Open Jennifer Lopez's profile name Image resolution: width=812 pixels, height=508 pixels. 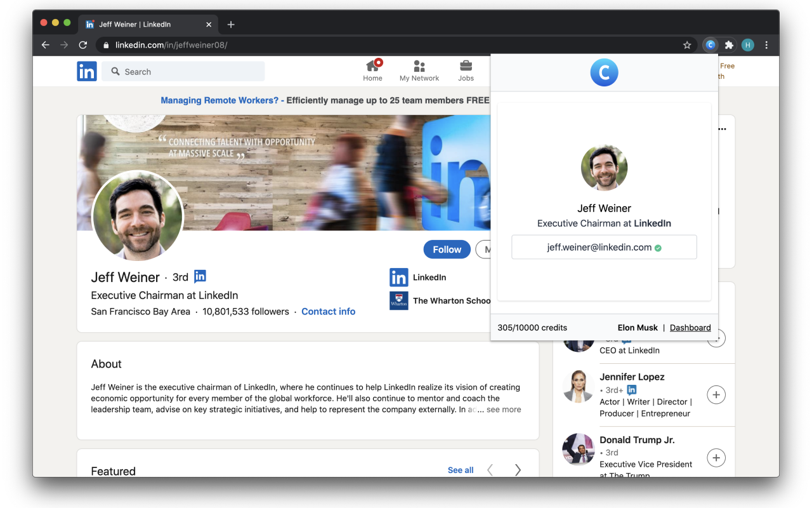[x=632, y=377]
